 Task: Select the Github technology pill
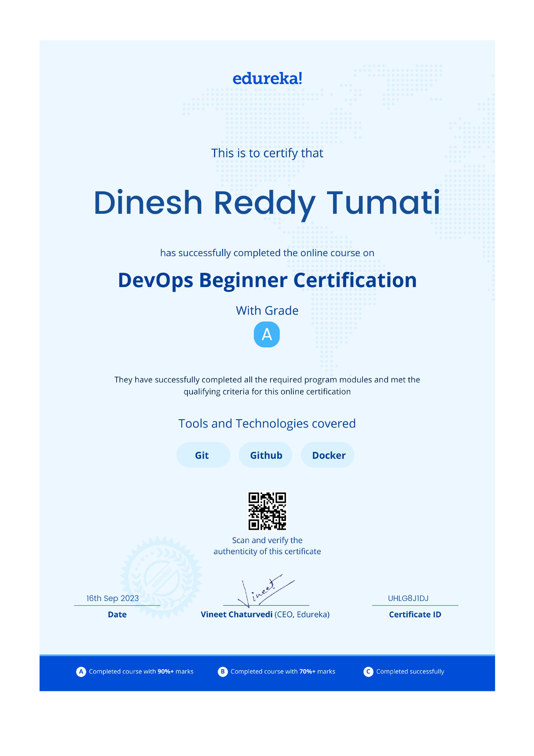[265, 455]
